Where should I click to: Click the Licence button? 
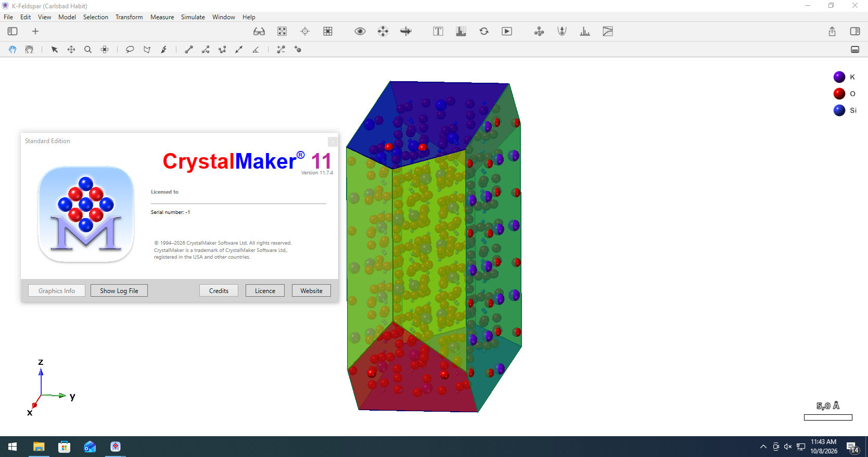coord(265,290)
